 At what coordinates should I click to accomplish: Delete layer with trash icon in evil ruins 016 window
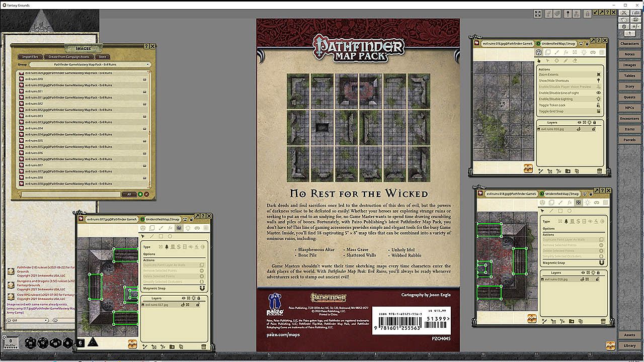point(599,171)
